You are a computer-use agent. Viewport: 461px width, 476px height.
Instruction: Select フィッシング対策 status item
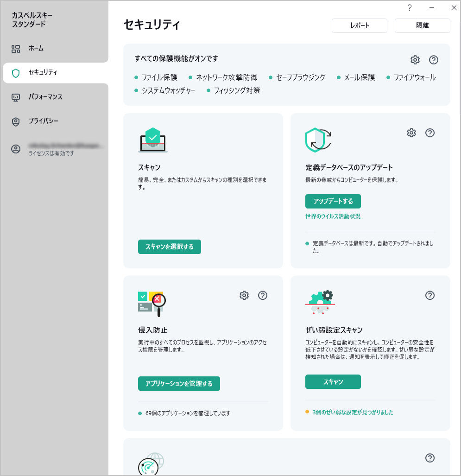[234, 90]
